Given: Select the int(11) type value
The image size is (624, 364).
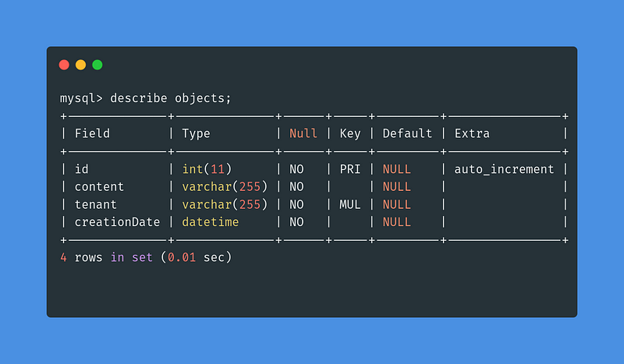Looking at the screenshot, I should [x=207, y=169].
